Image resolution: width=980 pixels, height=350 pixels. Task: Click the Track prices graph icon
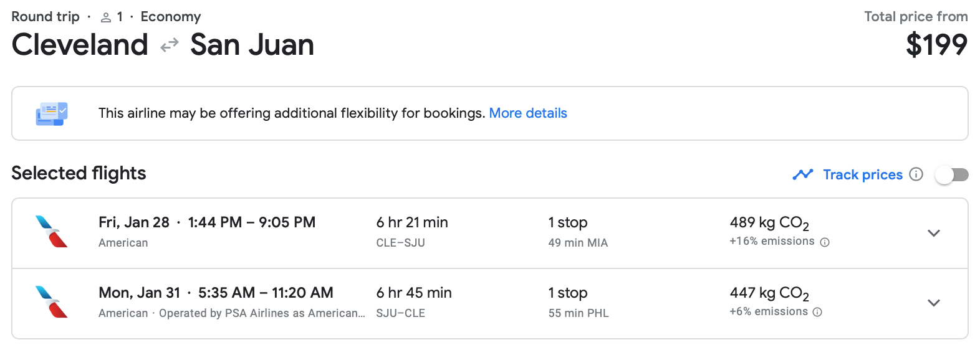click(803, 174)
